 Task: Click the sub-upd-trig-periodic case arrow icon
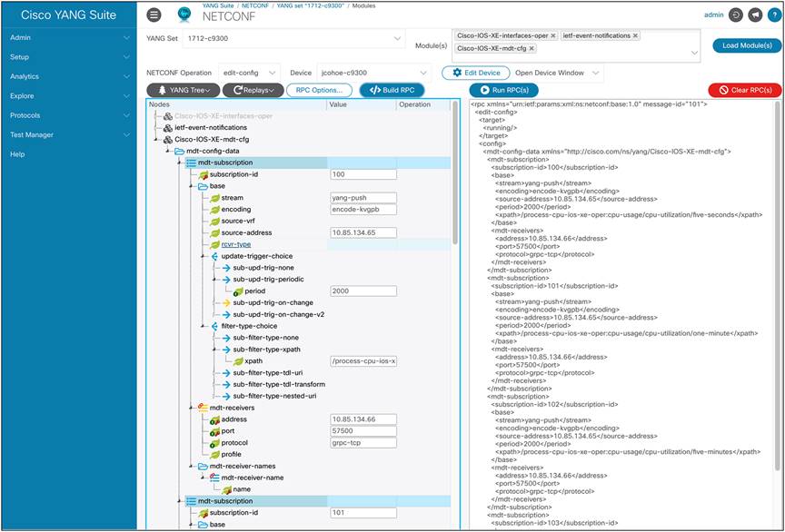226,280
